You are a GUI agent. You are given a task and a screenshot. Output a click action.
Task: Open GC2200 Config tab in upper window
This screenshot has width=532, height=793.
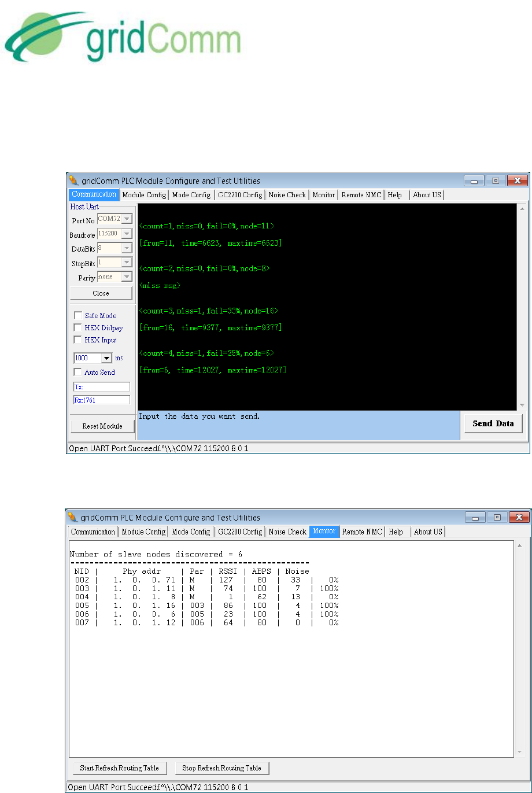[x=240, y=195]
